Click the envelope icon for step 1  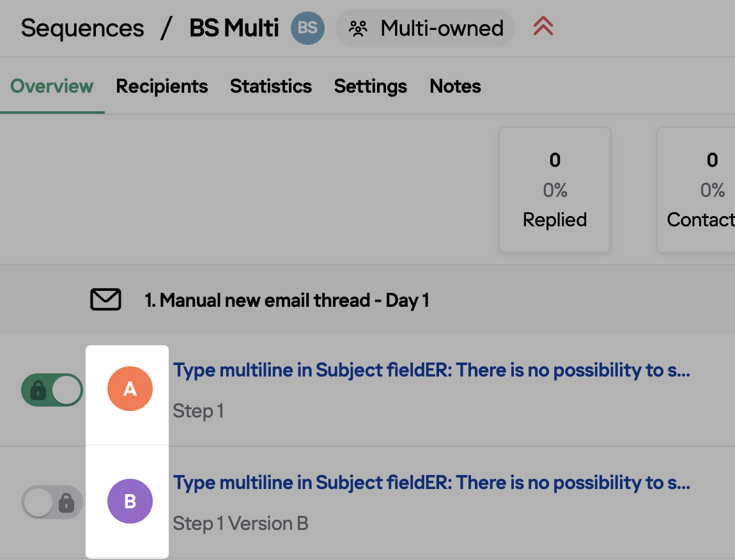point(105,300)
